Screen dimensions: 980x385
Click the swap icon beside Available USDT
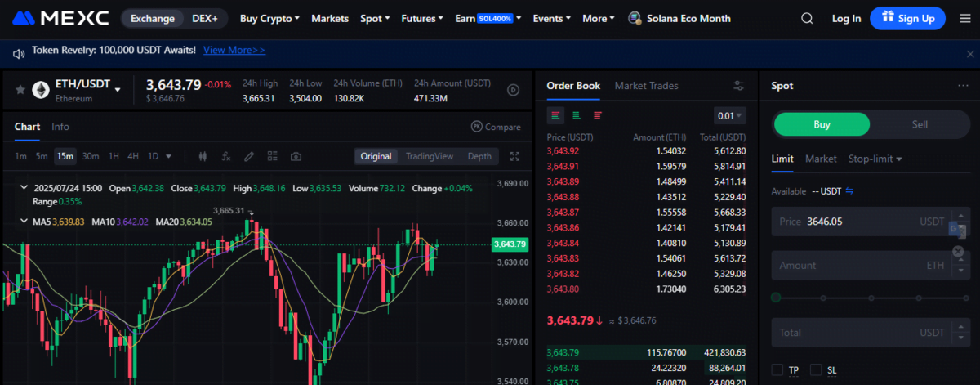pos(849,191)
